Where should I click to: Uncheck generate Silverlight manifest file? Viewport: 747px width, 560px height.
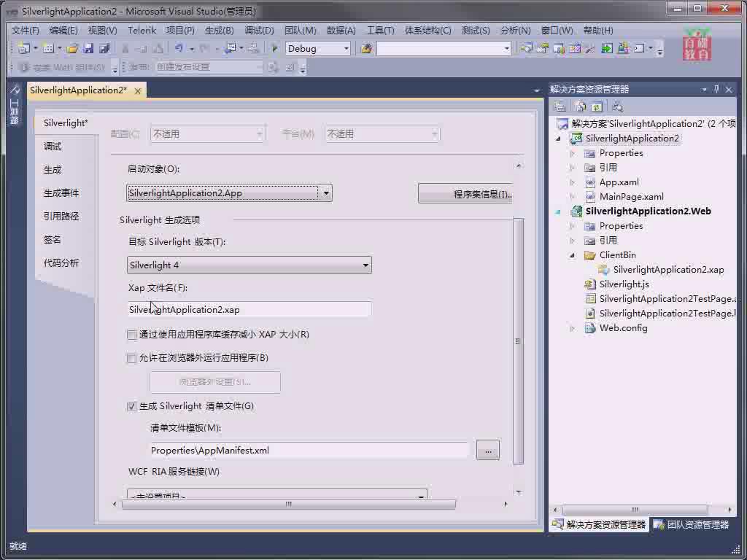click(x=132, y=406)
